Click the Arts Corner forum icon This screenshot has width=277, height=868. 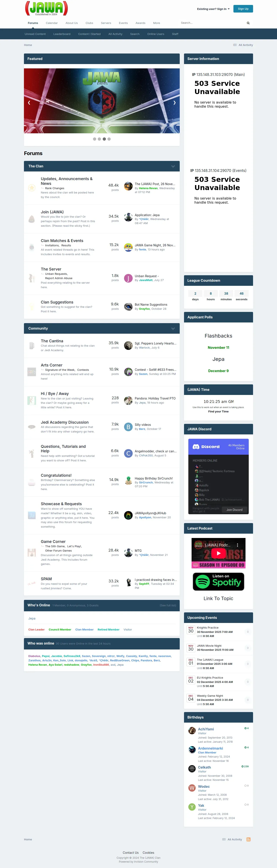point(32,372)
